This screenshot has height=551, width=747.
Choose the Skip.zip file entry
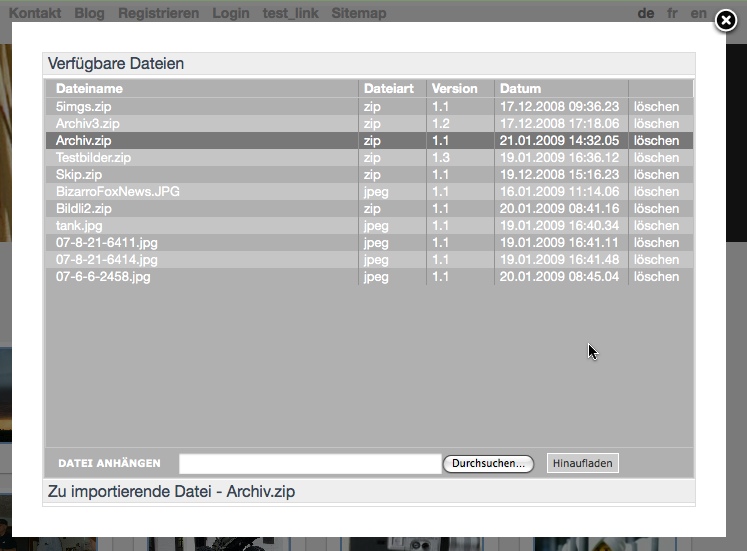tap(79, 174)
